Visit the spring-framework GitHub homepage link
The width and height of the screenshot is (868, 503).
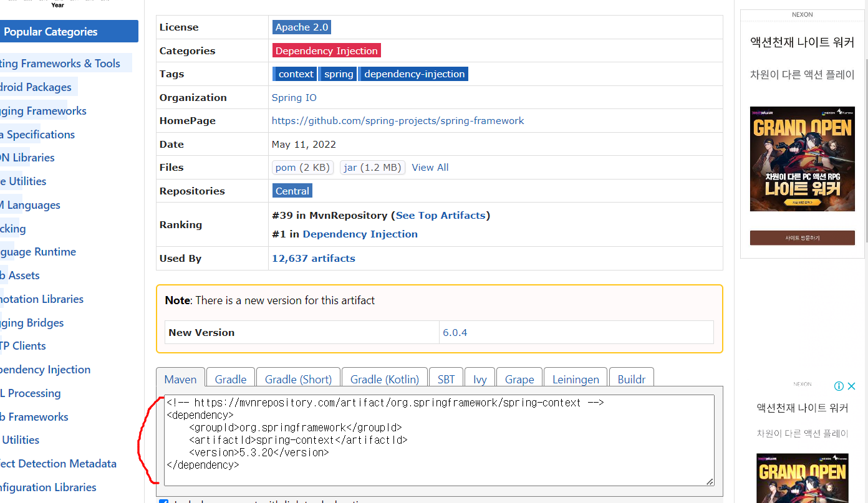pos(398,121)
